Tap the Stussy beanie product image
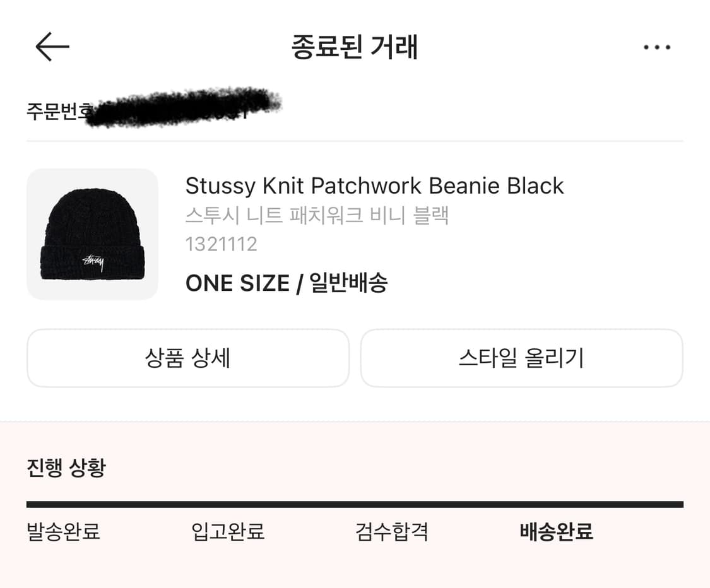The width and height of the screenshot is (710, 588). (92, 233)
